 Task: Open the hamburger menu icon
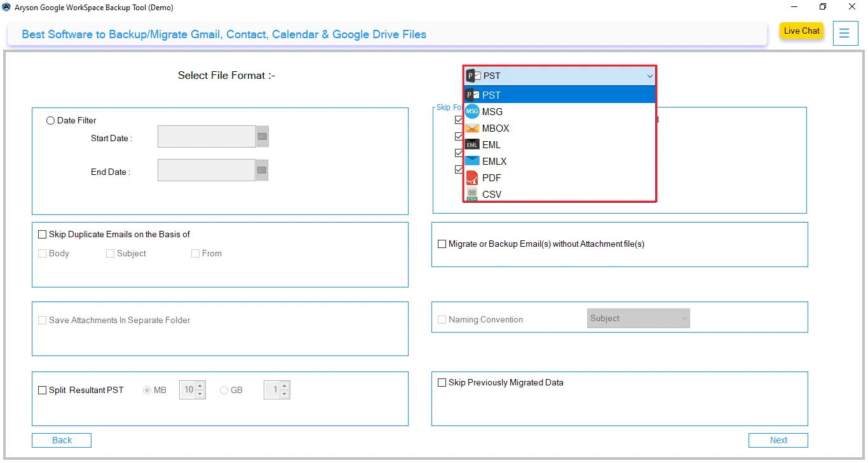845,33
